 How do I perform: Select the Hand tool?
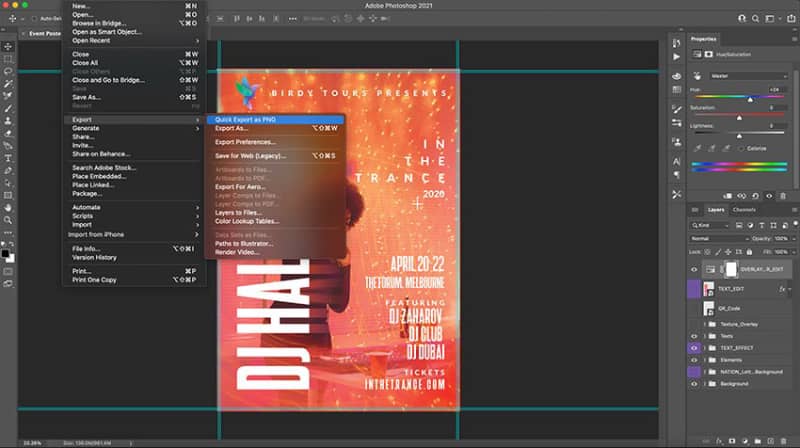point(8,208)
